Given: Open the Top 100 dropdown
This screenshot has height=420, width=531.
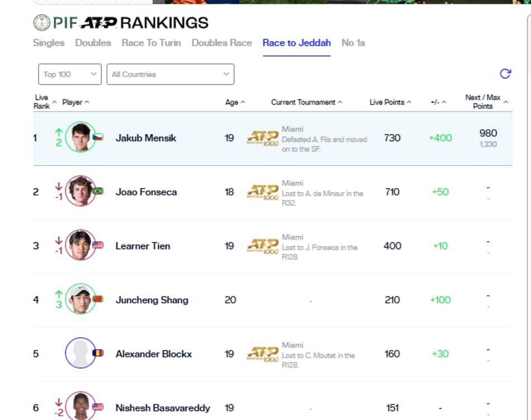Looking at the screenshot, I should click(70, 74).
